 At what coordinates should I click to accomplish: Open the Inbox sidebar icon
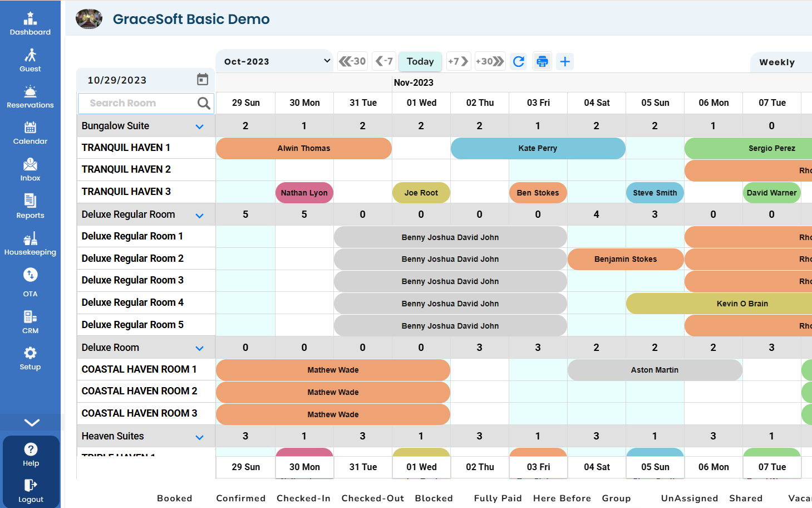pos(30,165)
